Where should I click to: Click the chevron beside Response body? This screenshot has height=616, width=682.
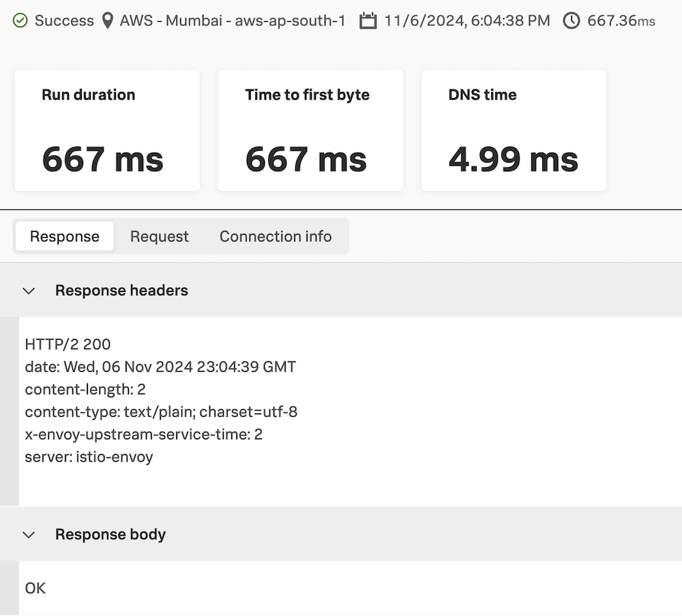pyautogui.click(x=29, y=535)
